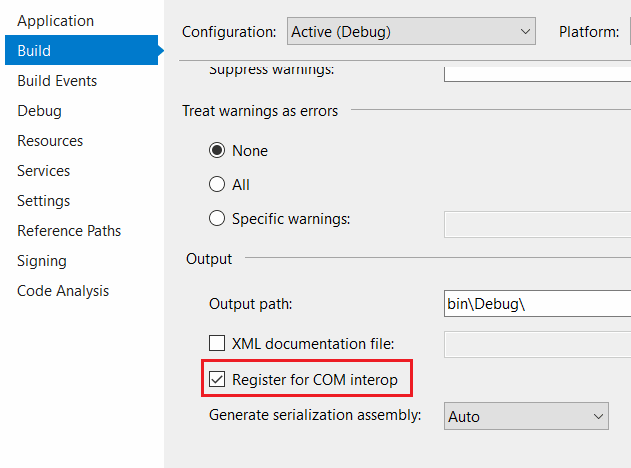Viewport: 631px width, 468px height.
Task: Open the Code Analysis tab
Action: pos(63,291)
